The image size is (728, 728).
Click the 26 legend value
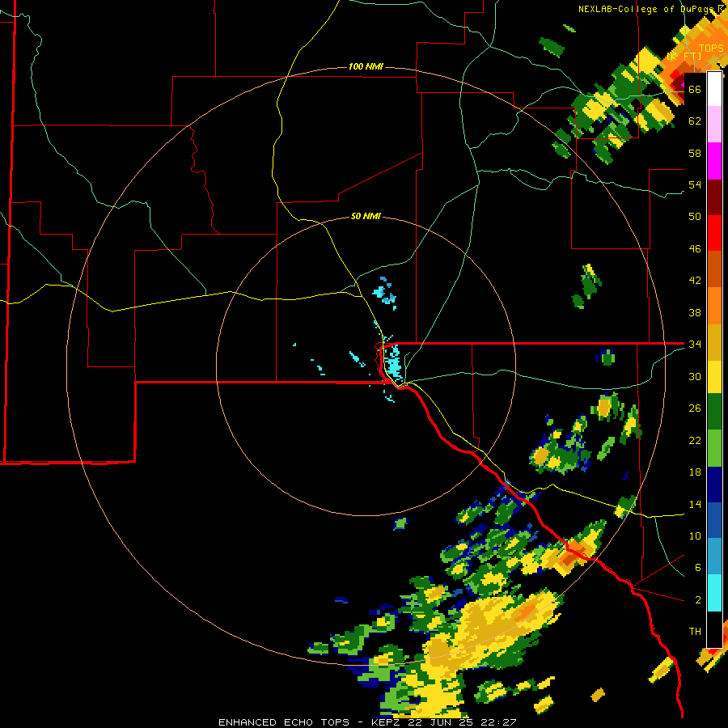(695, 408)
